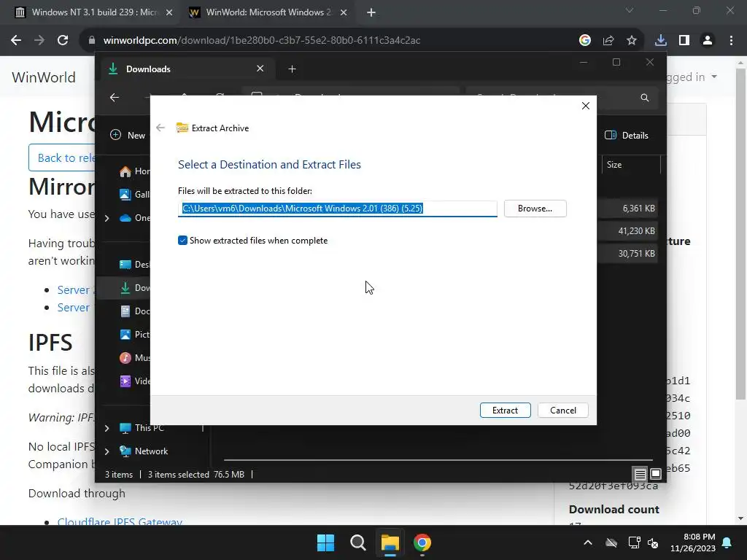The width and height of the screenshot is (747, 560).
Task: Close the Downloads tab in File Explorer
Action: coord(260,69)
